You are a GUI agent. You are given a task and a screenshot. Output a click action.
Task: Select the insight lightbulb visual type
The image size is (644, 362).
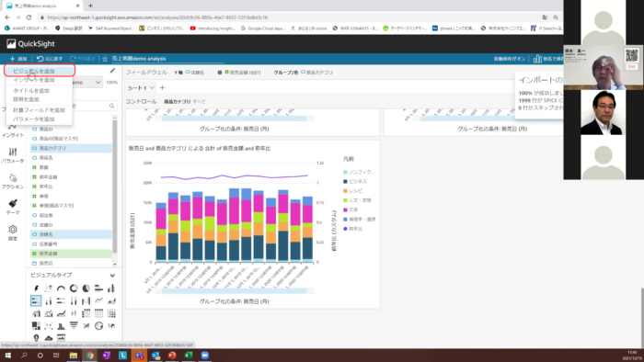(36, 338)
